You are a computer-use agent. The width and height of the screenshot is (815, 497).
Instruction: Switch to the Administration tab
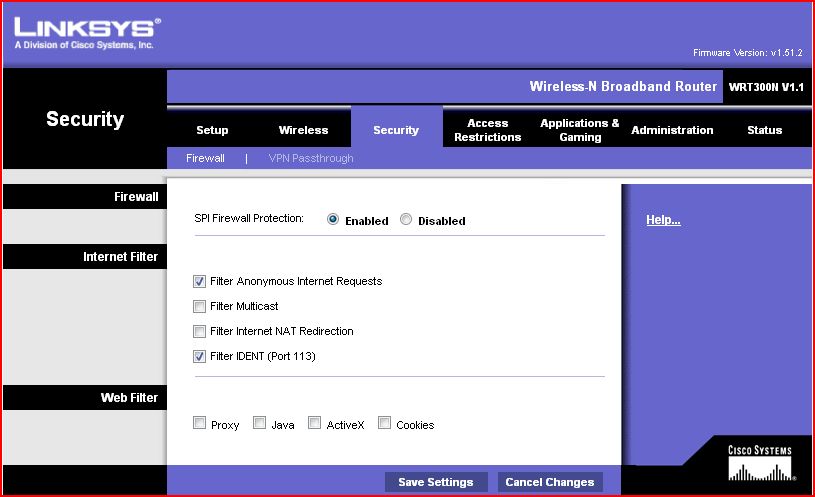(672, 130)
